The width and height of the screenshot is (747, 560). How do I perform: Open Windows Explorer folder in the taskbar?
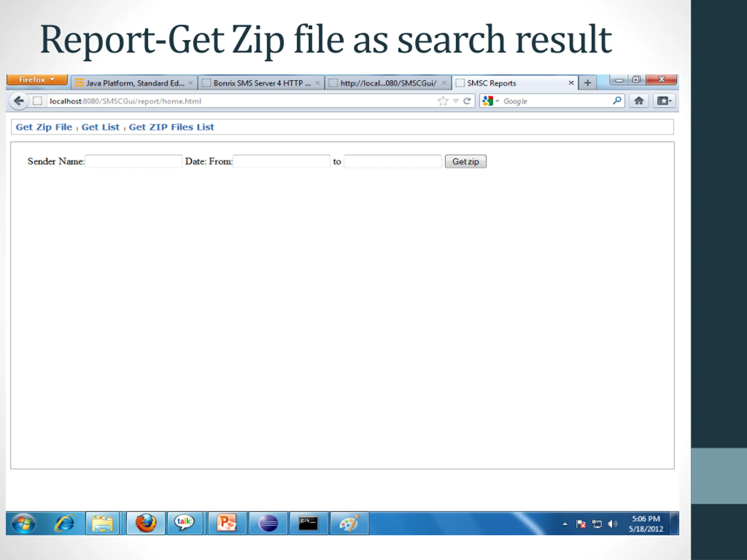click(x=102, y=524)
